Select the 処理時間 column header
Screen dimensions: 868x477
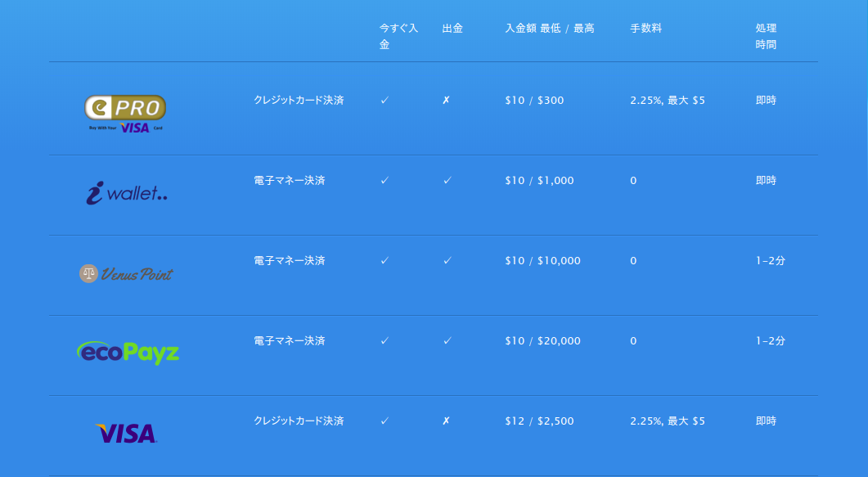coord(766,36)
